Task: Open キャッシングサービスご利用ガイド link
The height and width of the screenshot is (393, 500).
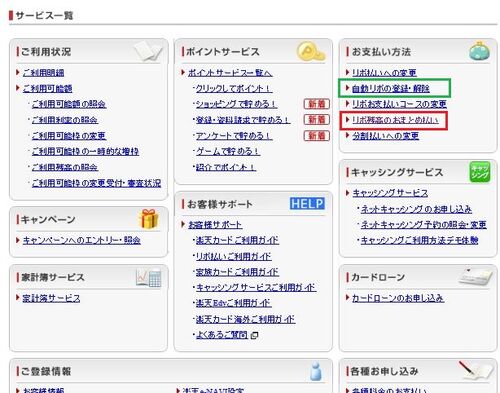Action: [256, 288]
